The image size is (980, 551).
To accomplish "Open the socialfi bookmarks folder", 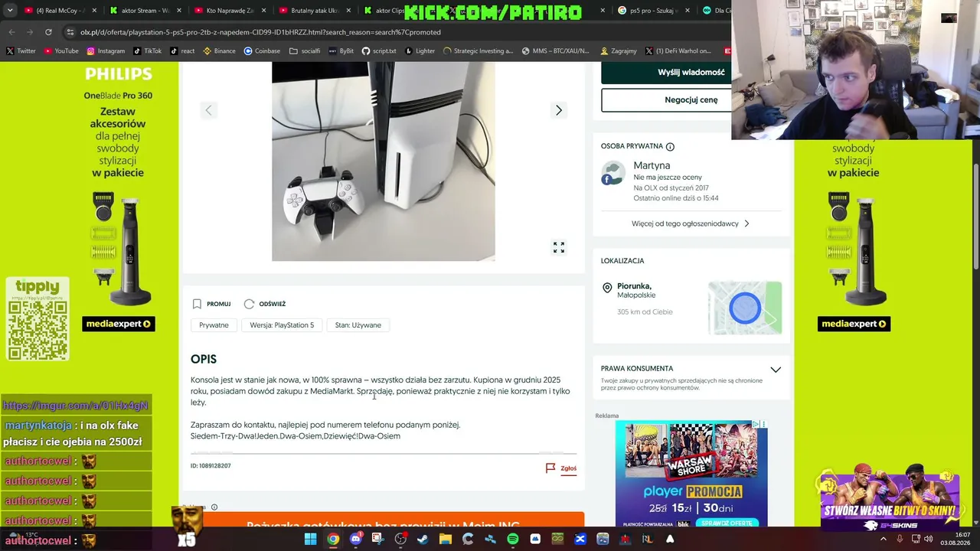I will click(305, 51).
